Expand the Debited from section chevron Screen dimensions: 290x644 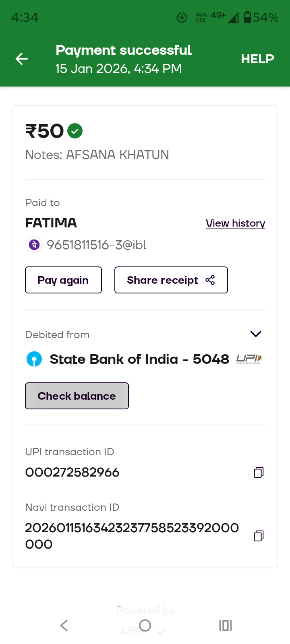(x=256, y=334)
